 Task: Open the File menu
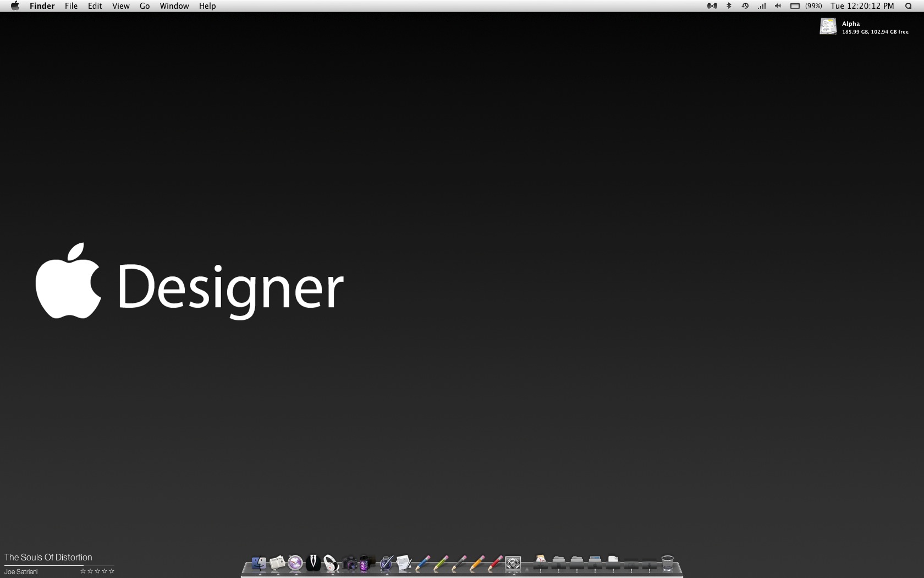click(71, 6)
